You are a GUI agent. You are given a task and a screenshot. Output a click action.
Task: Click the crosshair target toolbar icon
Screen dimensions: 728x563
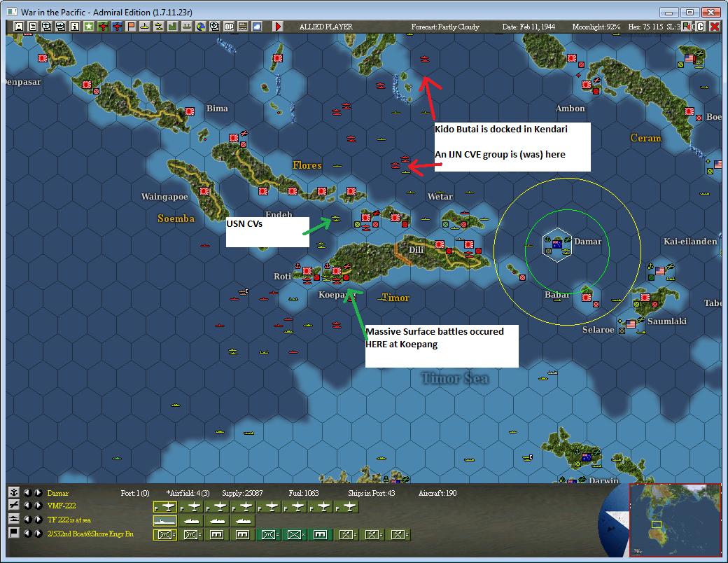point(214,27)
